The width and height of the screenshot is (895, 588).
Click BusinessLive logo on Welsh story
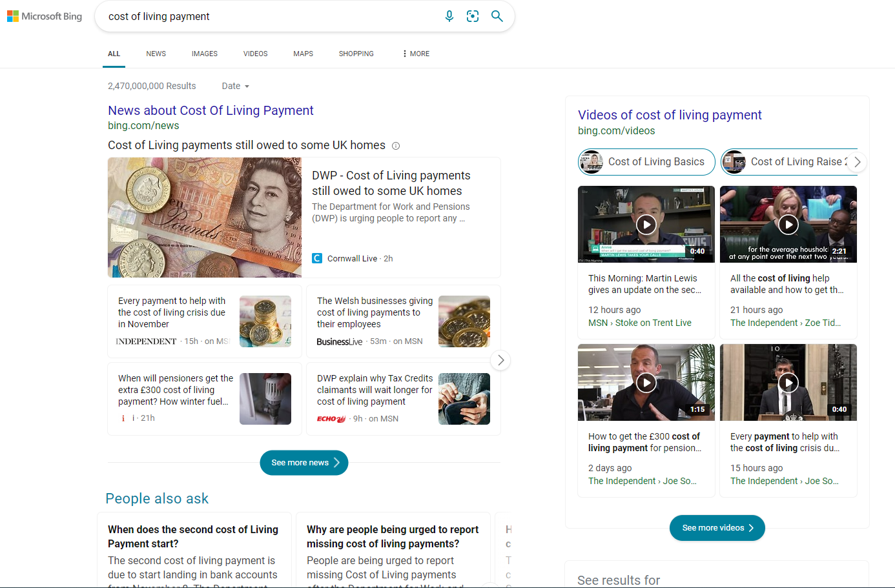click(340, 341)
